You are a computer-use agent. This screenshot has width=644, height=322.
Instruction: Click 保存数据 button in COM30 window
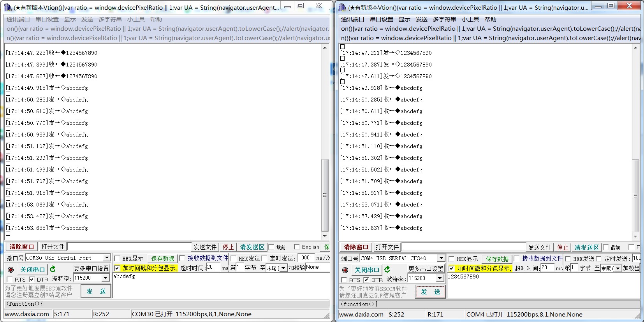(163, 259)
